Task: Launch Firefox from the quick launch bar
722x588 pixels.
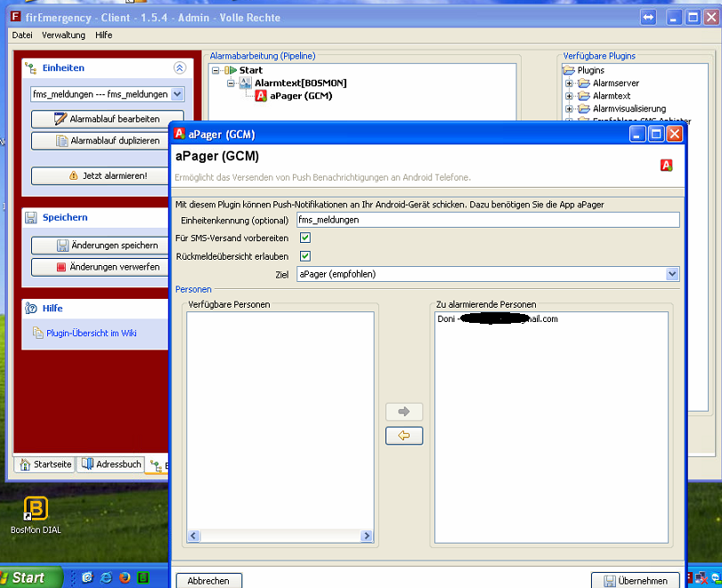Action: pos(124,577)
